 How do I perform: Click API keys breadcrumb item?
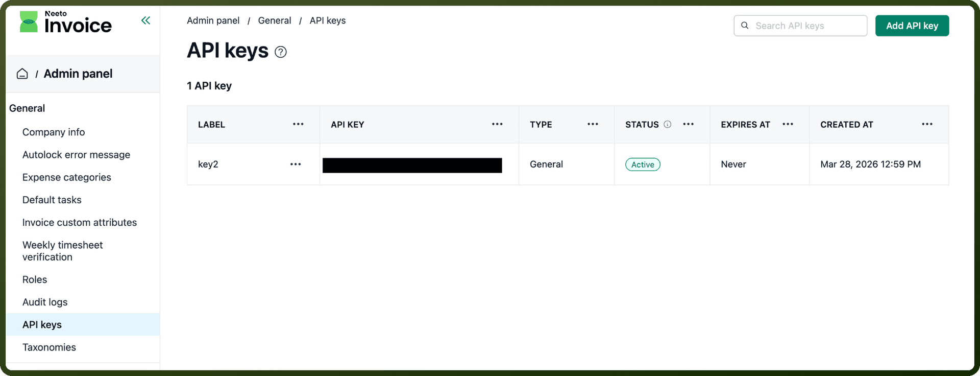328,20
